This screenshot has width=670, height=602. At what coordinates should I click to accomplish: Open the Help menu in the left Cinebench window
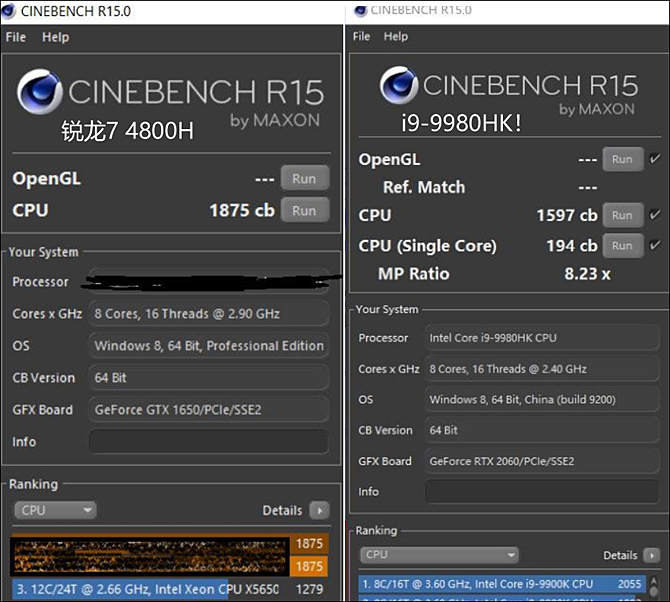tap(56, 37)
